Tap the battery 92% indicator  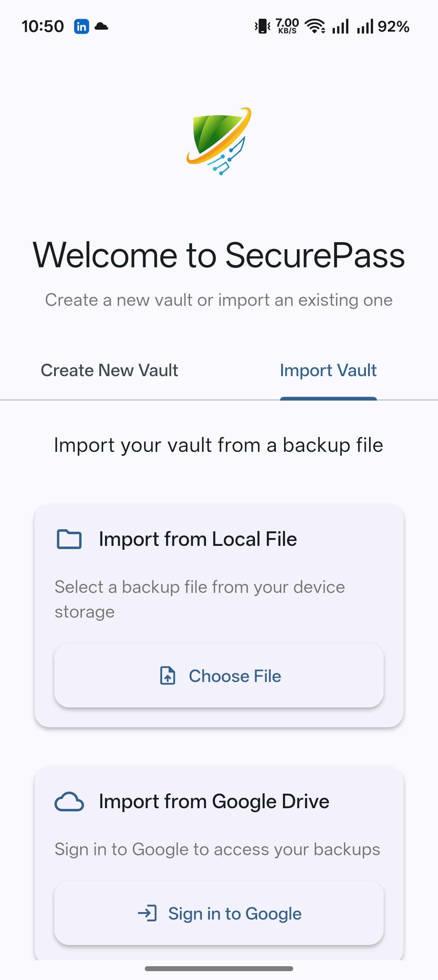click(x=393, y=27)
